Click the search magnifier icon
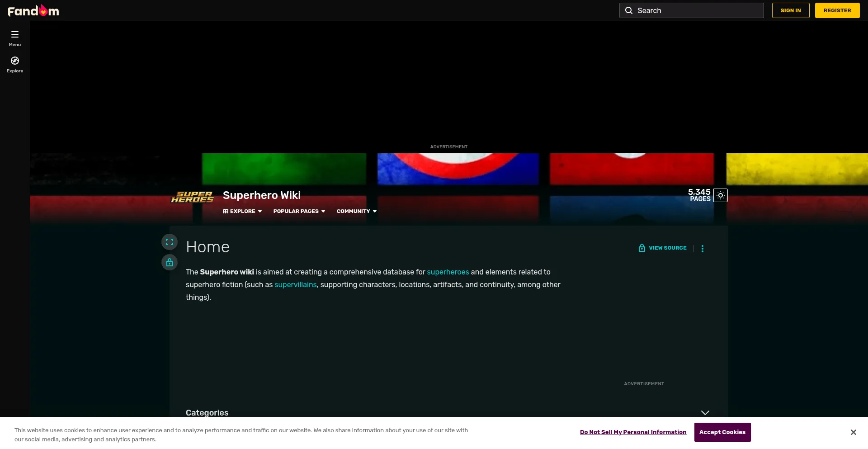This screenshot has width=868, height=449. coord(629,10)
